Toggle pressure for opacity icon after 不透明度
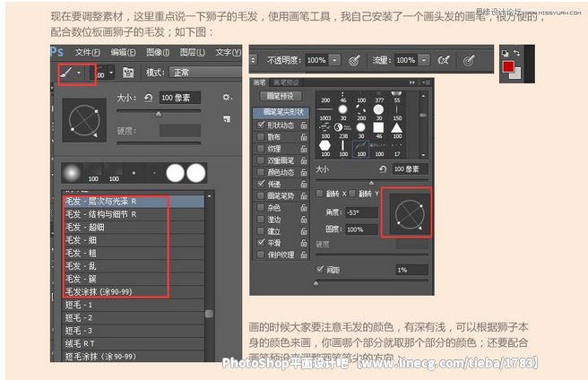The height and width of the screenshot is (380, 588). 354,60
